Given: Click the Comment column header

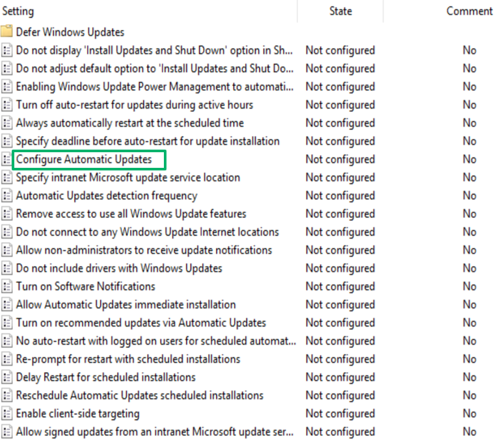Looking at the screenshot, I should pos(470,11).
